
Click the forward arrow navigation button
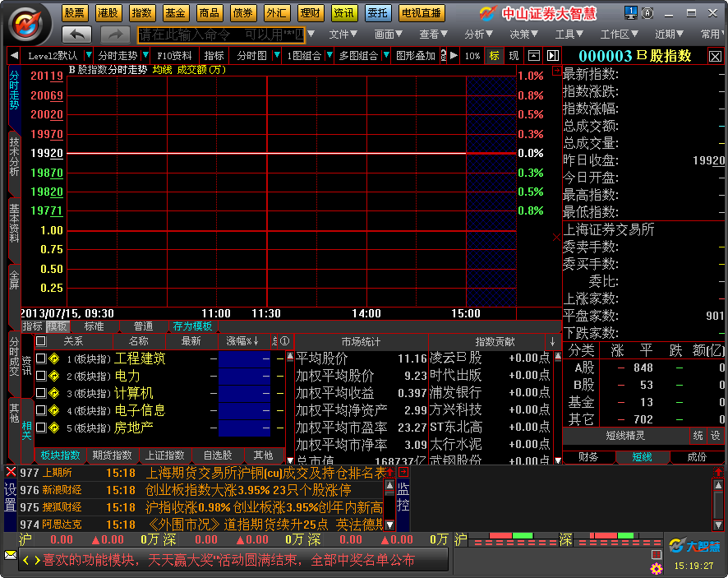click(x=115, y=35)
